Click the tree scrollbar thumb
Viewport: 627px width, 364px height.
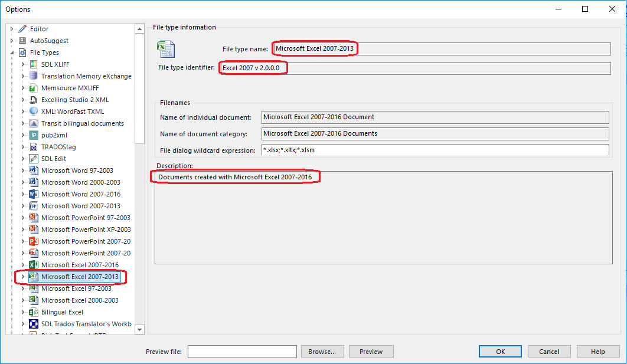point(139,88)
